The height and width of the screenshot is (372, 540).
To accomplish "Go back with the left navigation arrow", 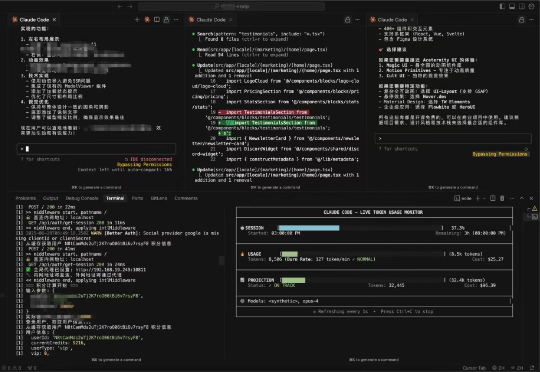I will tap(120, 6).
